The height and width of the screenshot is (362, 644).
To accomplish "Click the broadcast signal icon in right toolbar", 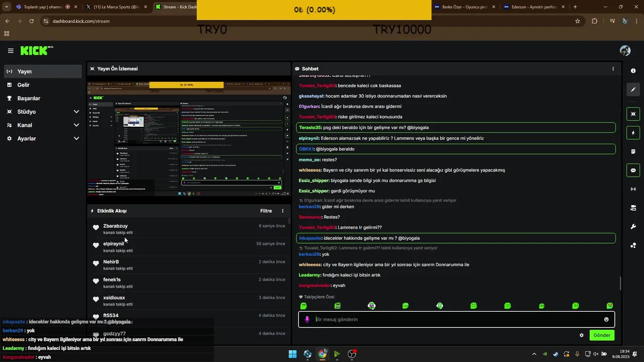I will click(633, 189).
